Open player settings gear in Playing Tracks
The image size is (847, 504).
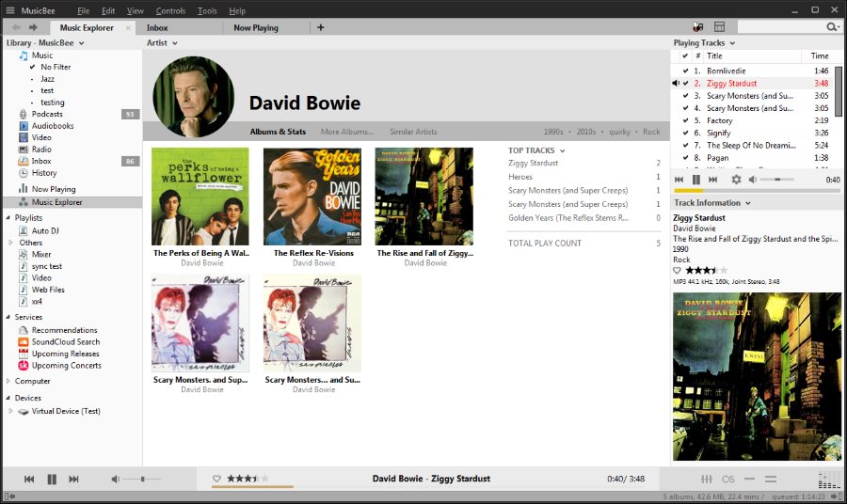click(x=736, y=180)
